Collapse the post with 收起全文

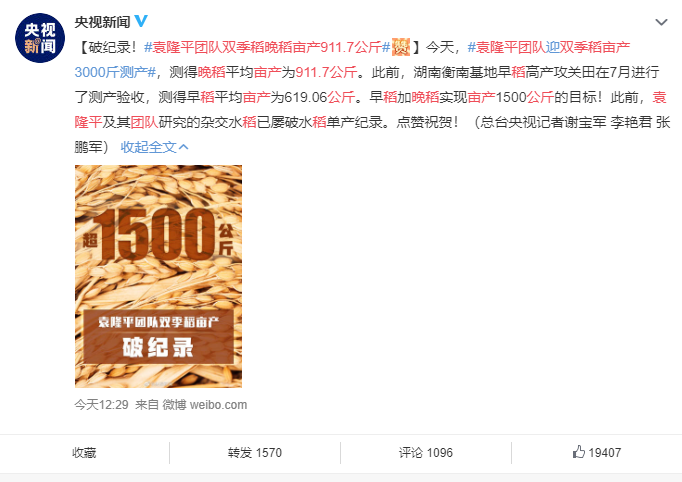click(x=148, y=147)
